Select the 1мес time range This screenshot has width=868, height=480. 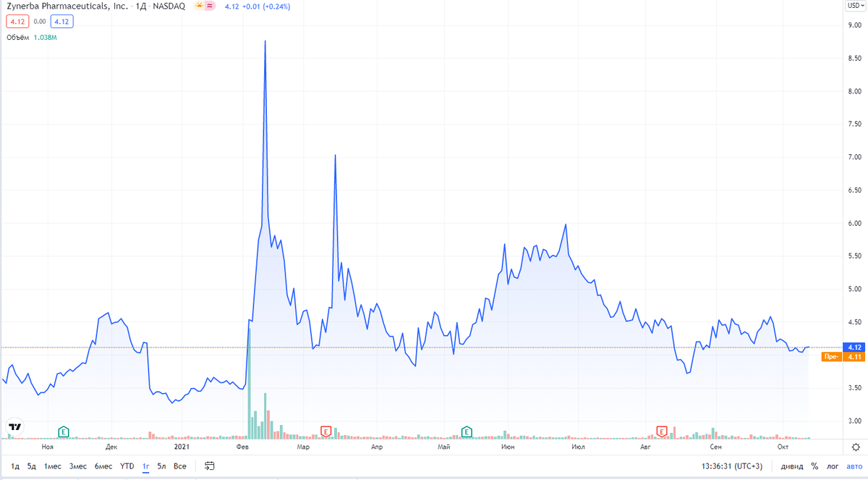point(53,466)
